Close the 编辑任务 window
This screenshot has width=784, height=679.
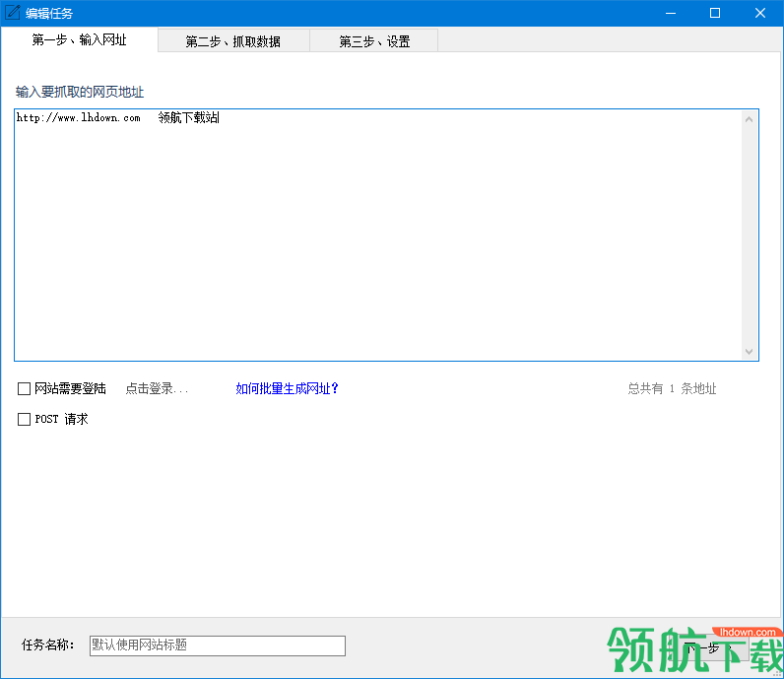pyautogui.click(x=760, y=13)
